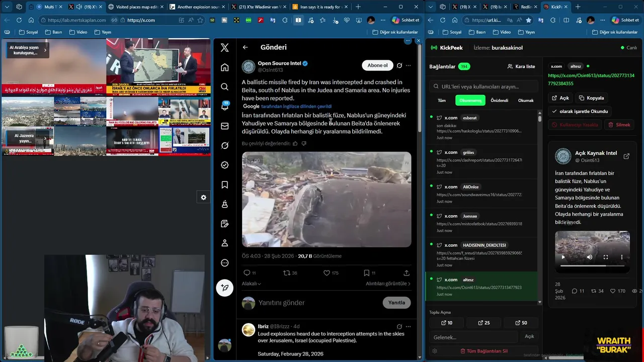Open the more options on the Open Source Intel post
644x362 pixels.
click(x=408, y=65)
